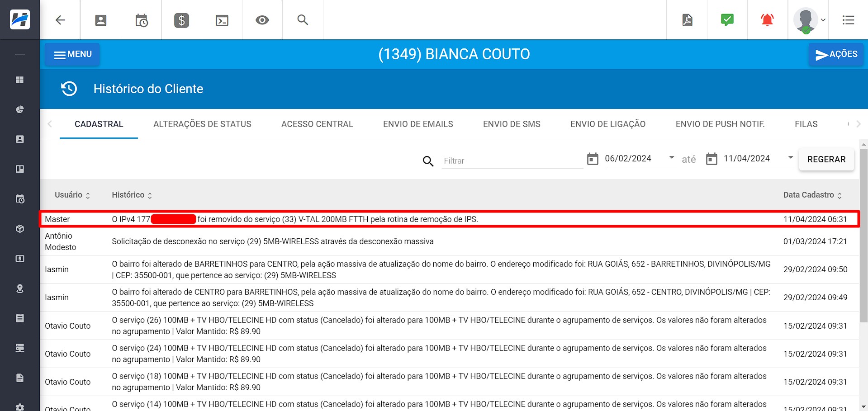Viewport: 868px width, 411px height.
Task: Open the search magnifier in toolbar
Action: point(303,20)
